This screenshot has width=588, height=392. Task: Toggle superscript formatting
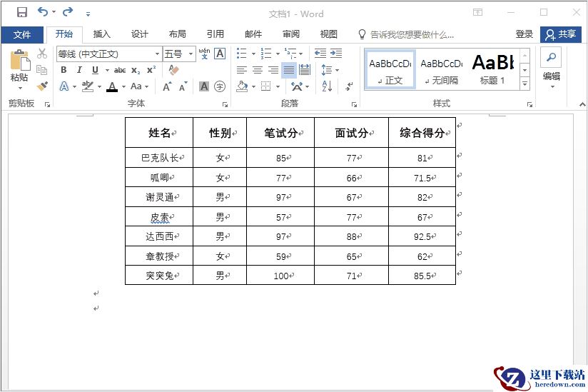151,70
